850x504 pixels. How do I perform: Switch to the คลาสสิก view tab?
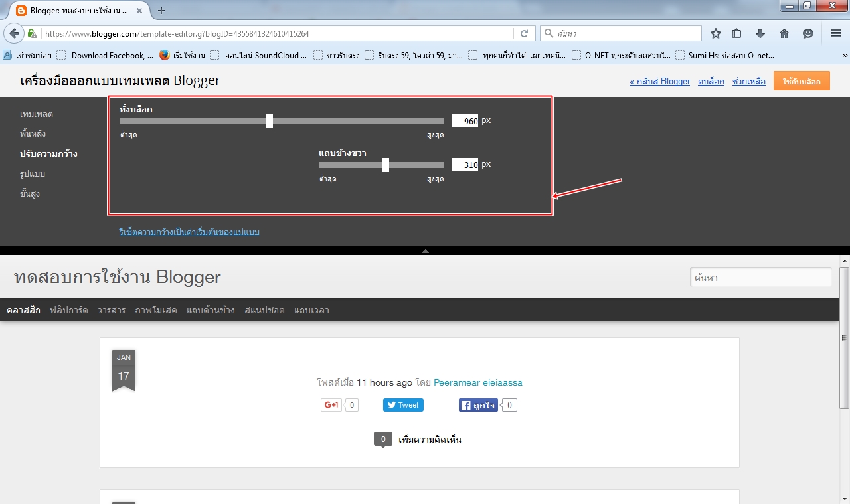(23, 310)
